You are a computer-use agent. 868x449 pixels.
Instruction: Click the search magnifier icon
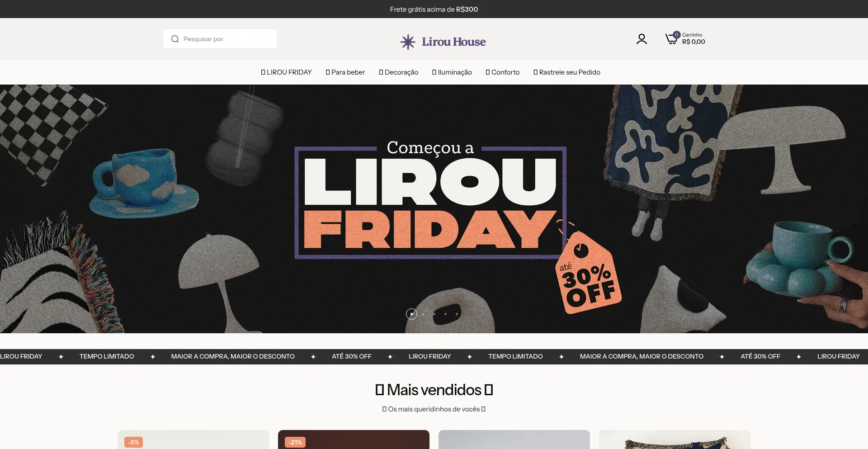pos(175,39)
